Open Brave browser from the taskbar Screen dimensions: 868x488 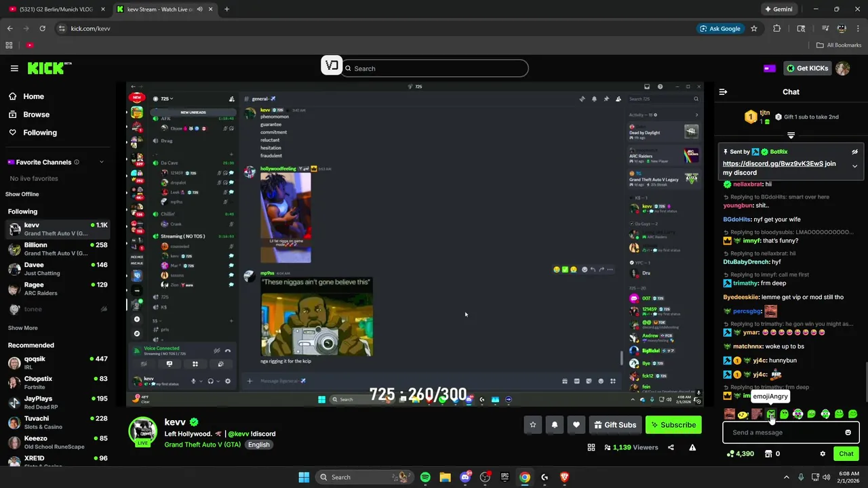click(x=564, y=477)
